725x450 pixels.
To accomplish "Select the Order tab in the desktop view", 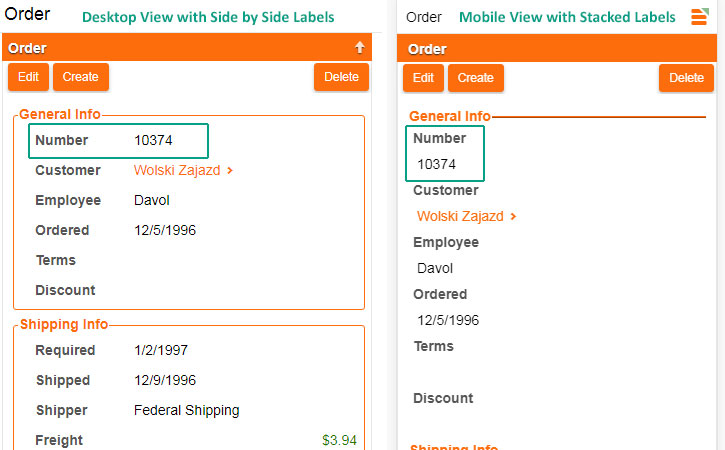I will pyautogui.click(x=28, y=15).
